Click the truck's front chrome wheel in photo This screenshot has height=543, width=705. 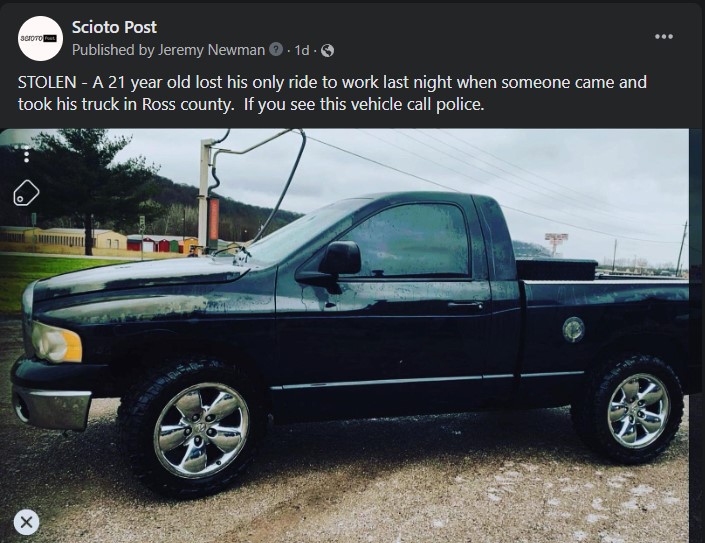point(201,430)
